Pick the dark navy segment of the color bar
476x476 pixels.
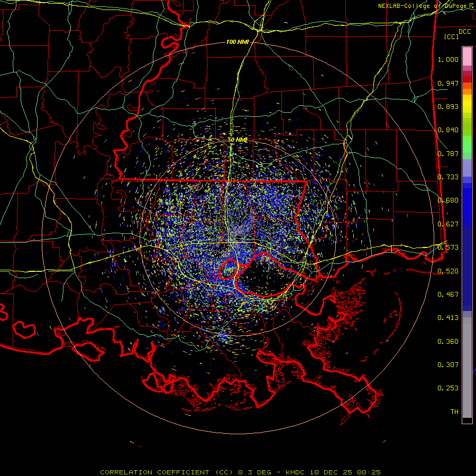467,270
